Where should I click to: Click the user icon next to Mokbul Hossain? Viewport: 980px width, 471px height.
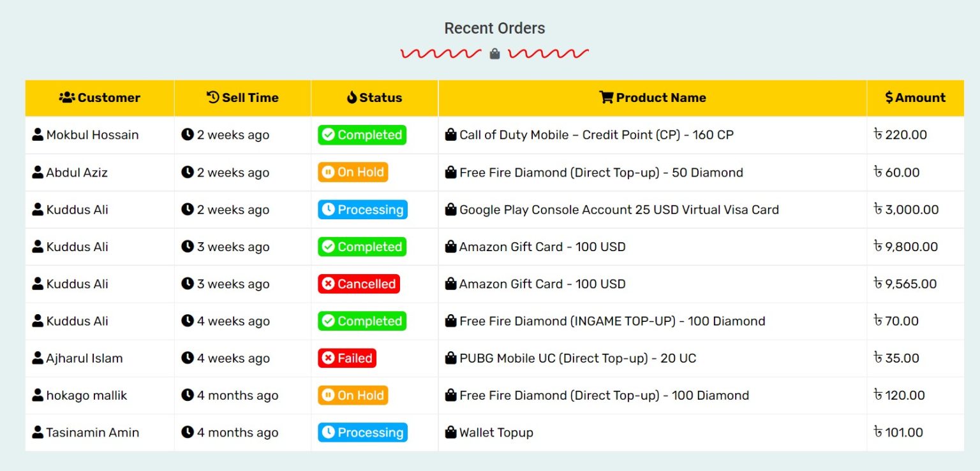(x=38, y=134)
